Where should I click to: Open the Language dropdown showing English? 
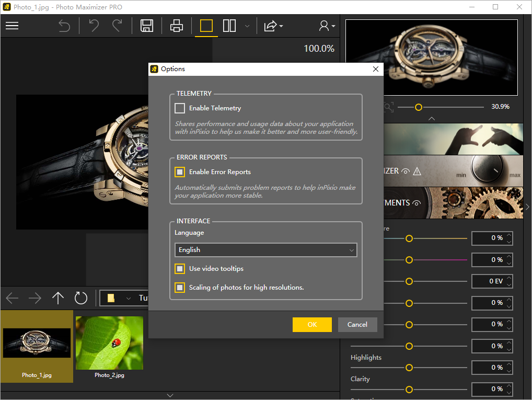pos(265,250)
